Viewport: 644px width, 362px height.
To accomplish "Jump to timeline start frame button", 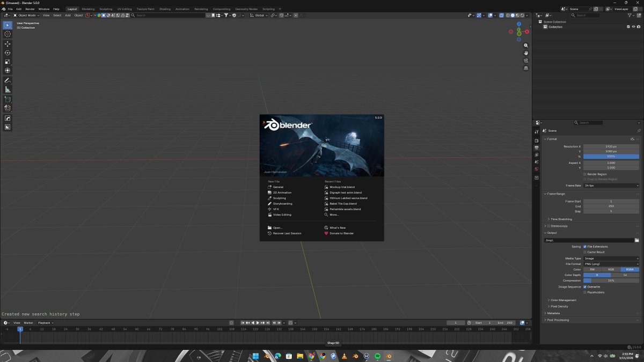I will pos(243,323).
